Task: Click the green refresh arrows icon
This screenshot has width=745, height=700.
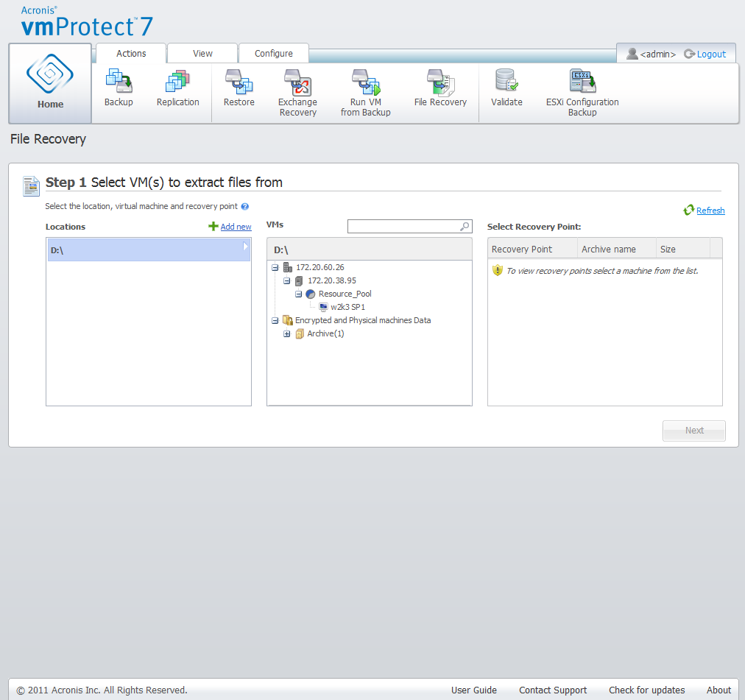Action: 688,210
